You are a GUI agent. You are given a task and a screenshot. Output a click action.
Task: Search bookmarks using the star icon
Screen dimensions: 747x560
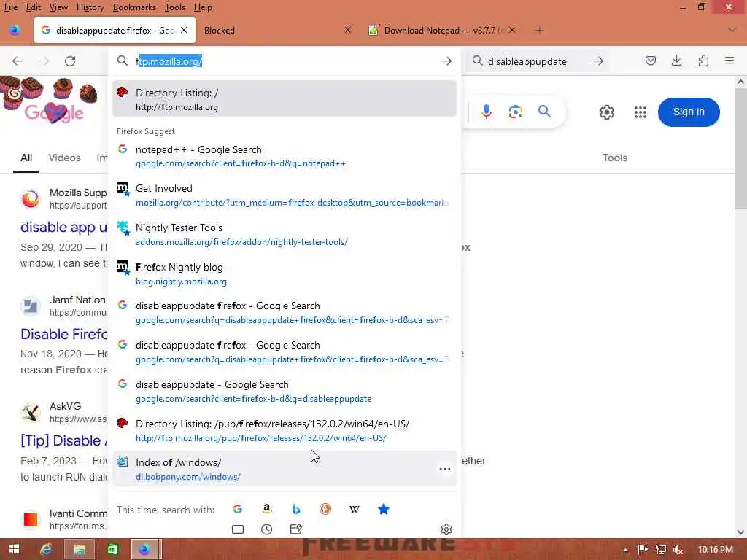click(x=384, y=509)
